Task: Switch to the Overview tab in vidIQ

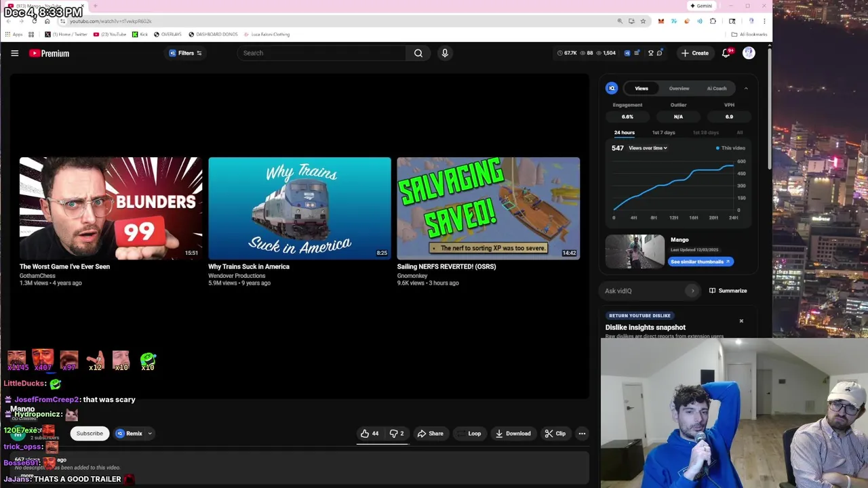Action: [679, 88]
